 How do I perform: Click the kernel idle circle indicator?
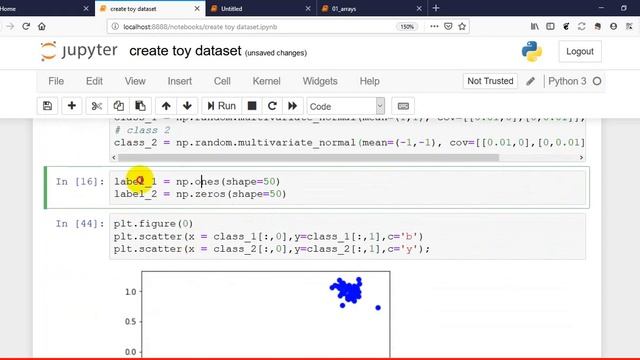pyautogui.click(x=597, y=81)
